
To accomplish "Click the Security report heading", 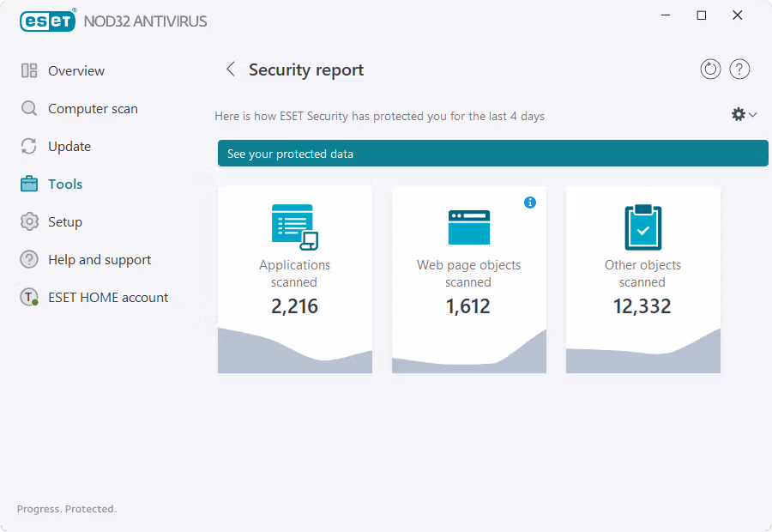I will (306, 70).
